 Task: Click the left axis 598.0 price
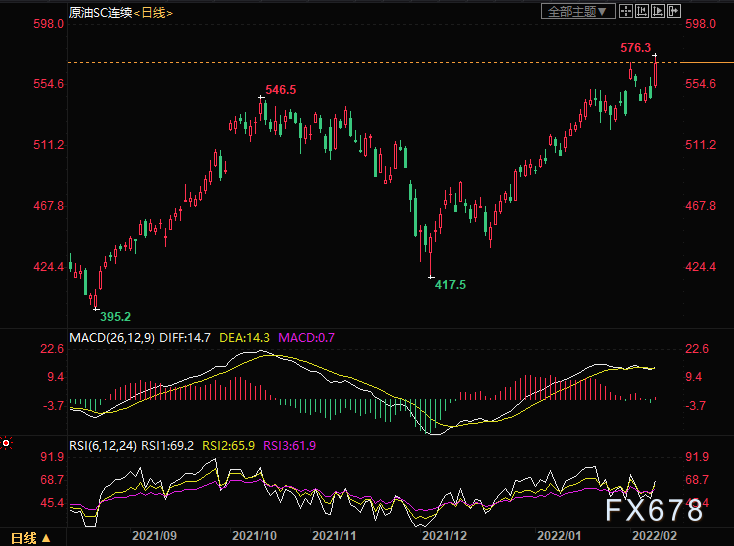(48, 24)
